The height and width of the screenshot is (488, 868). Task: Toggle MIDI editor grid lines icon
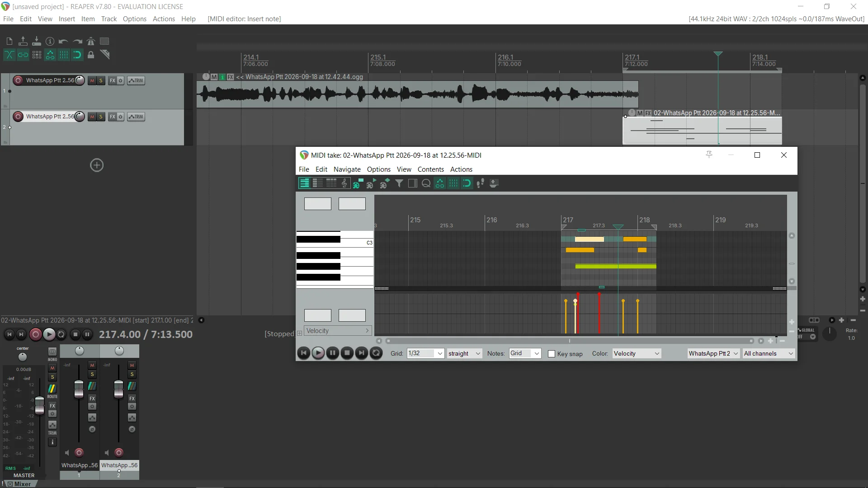click(x=453, y=183)
